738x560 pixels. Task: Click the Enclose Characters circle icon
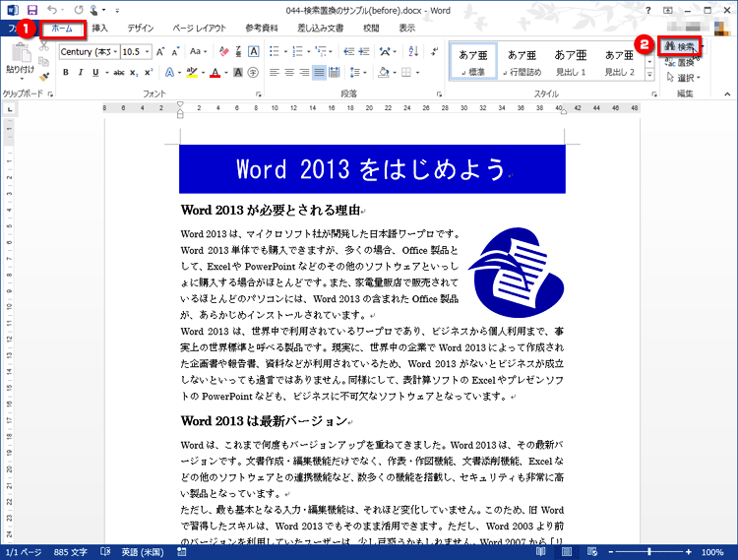[x=253, y=73]
